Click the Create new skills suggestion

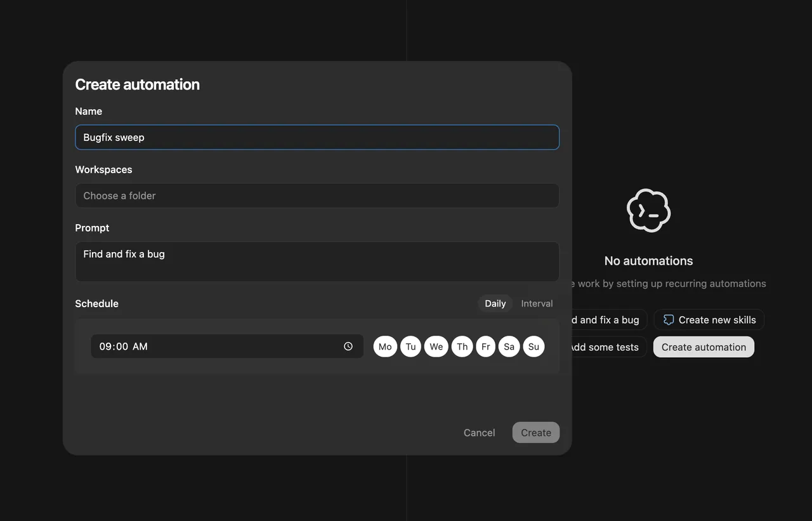coord(709,320)
